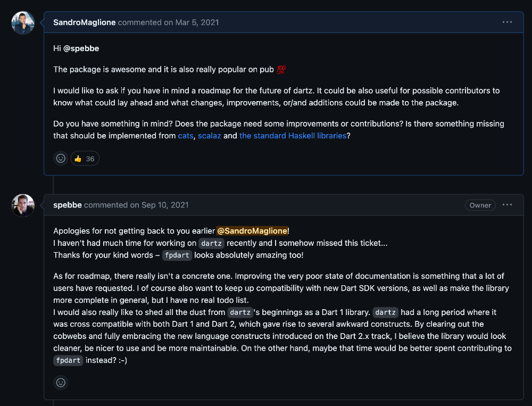This screenshot has width=532, height=406.
Task: Click the Sep 10, 2021 timestamp
Action: click(x=165, y=205)
